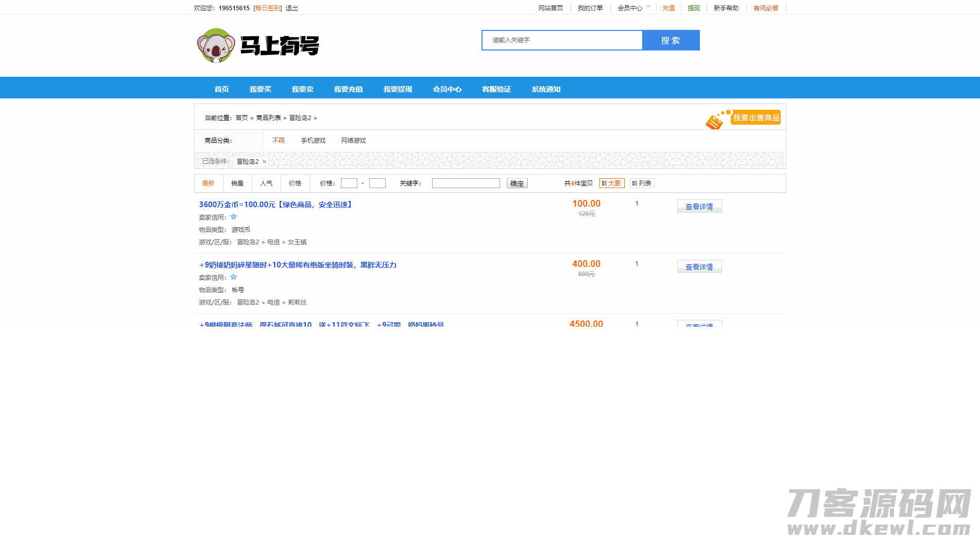Click the koala site logo
This screenshot has width=980, height=539.
click(216, 45)
